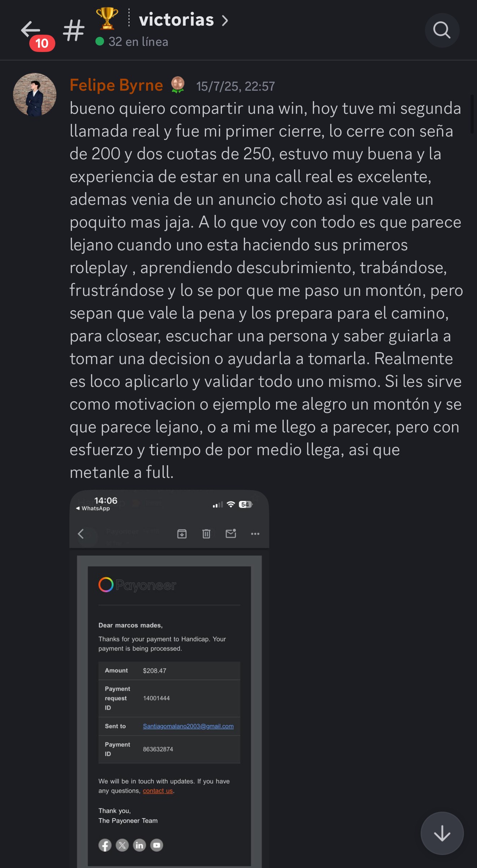Tap the bronze medal role badge
This screenshot has height=868, width=477.
click(x=177, y=85)
